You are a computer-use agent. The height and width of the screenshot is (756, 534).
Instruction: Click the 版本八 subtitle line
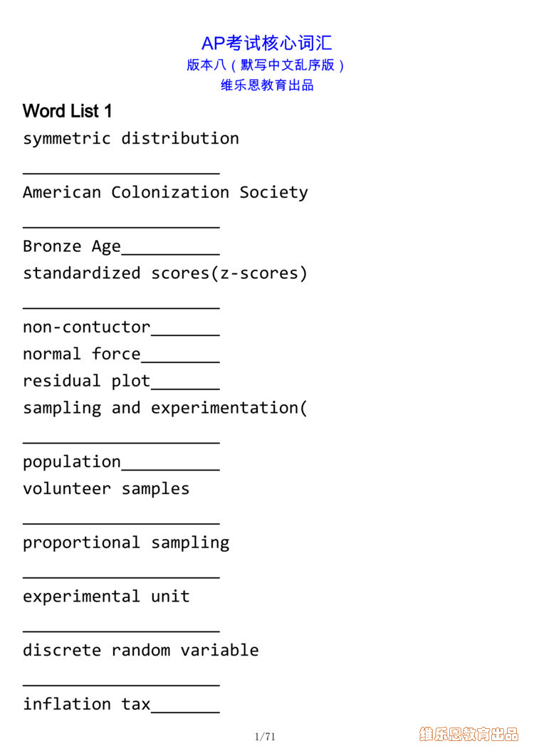[266, 65]
